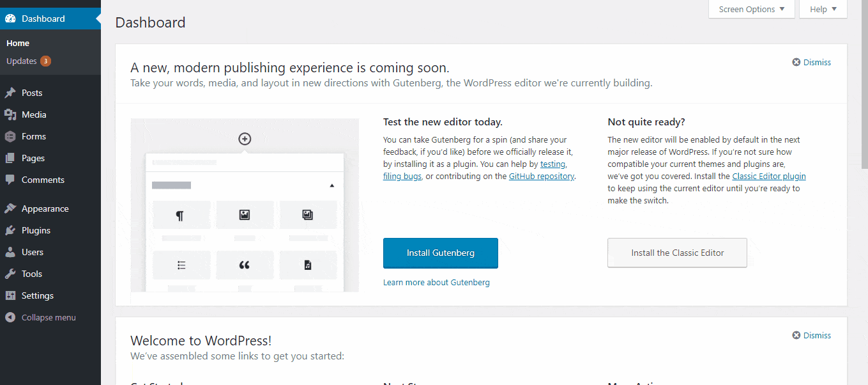The image size is (868, 385).
Task: Open the Plugins menu
Action: 50,230
